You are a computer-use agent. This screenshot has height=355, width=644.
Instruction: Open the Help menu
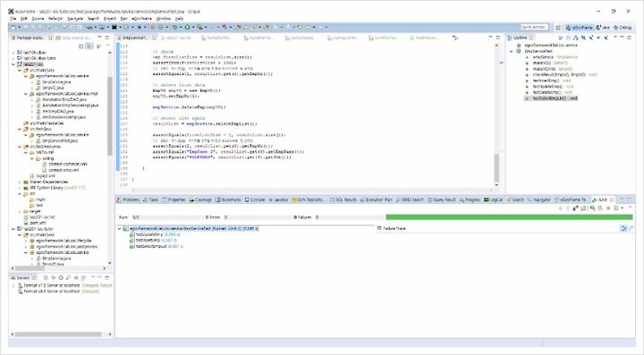pos(179,19)
